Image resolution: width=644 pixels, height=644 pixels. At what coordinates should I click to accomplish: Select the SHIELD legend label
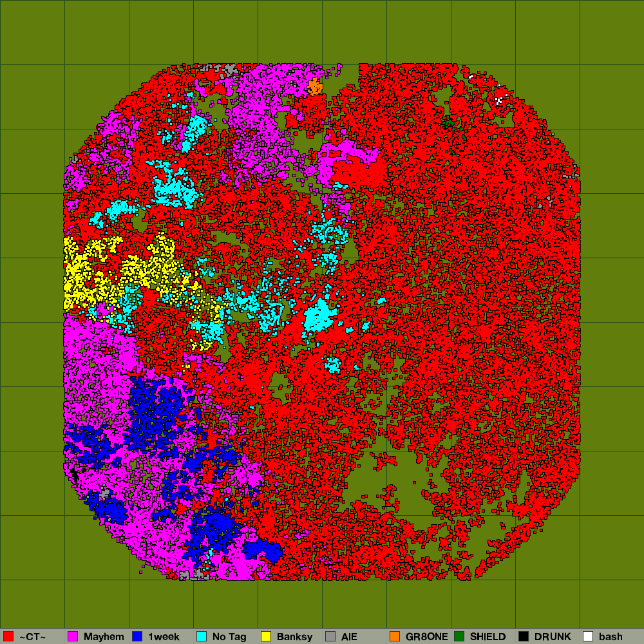pyautogui.click(x=488, y=637)
